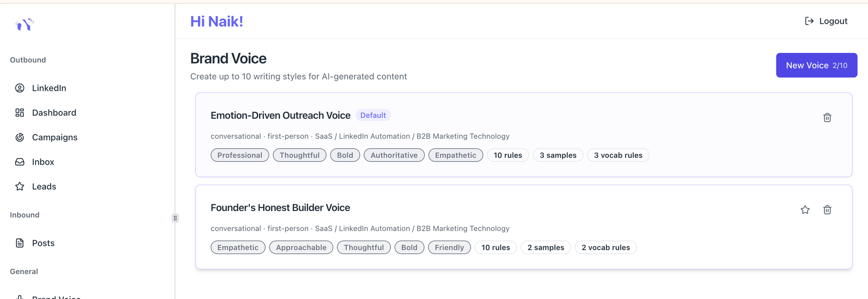Open the Posts page
Screen dimensions: 868x299
[x=43, y=243]
